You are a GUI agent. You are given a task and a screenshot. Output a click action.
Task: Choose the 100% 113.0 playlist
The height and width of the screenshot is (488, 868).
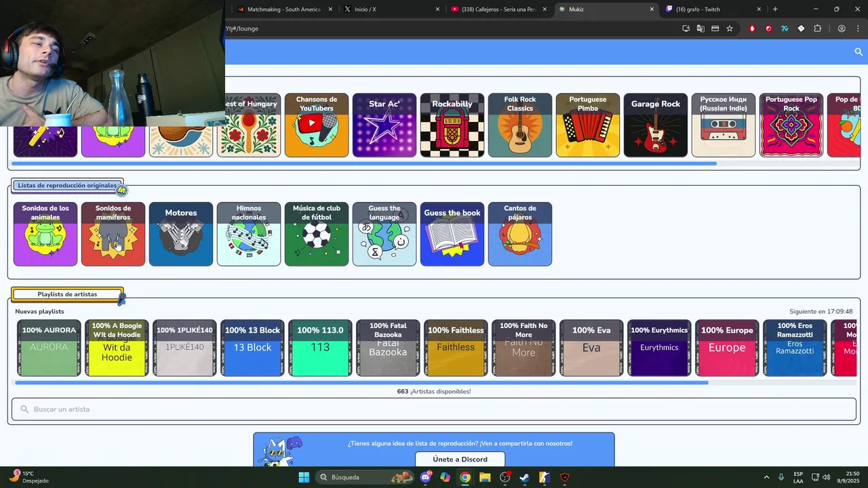pyautogui.click(x=320, y=348)
